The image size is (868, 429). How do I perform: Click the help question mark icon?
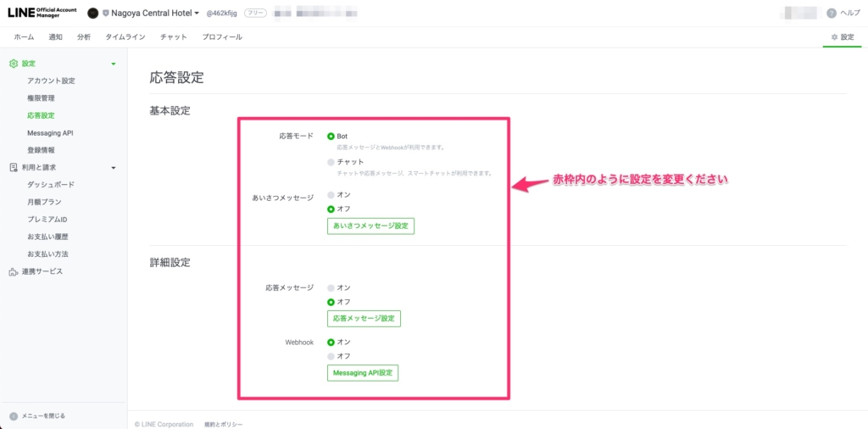[831, 14]
